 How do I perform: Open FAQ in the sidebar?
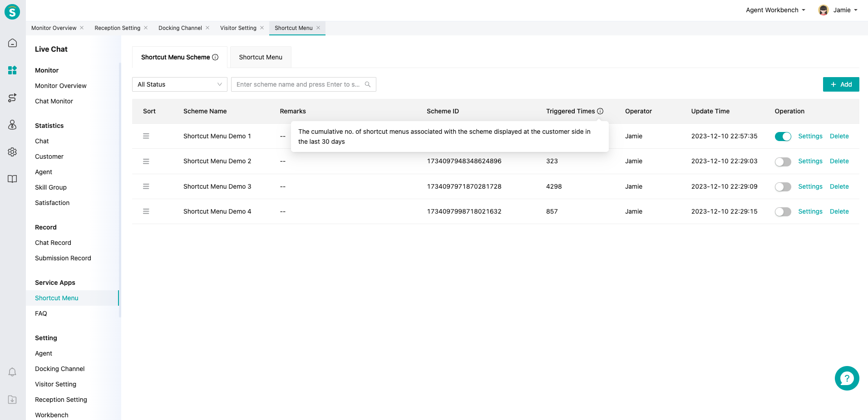pos(41,313)
